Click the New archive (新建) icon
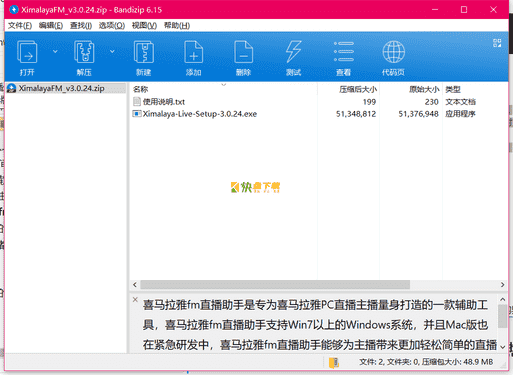 pyautogui.click(x=144, y=52)
